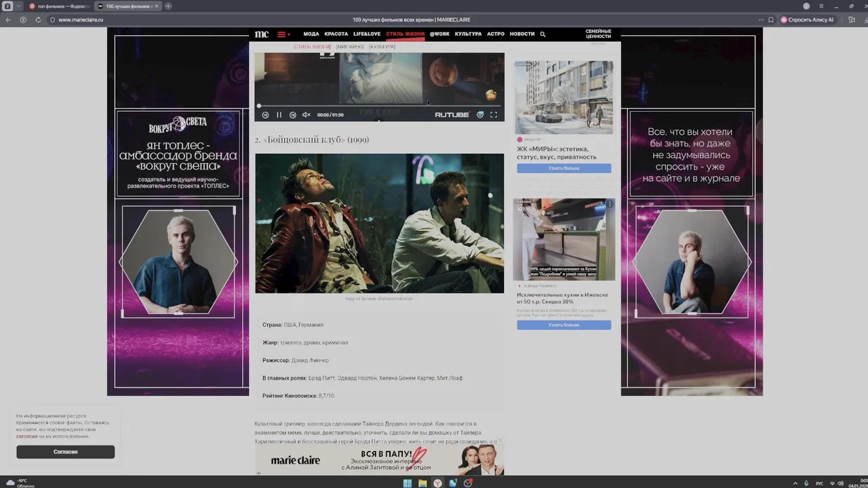Click the РУС language indicator

(819, 483)
